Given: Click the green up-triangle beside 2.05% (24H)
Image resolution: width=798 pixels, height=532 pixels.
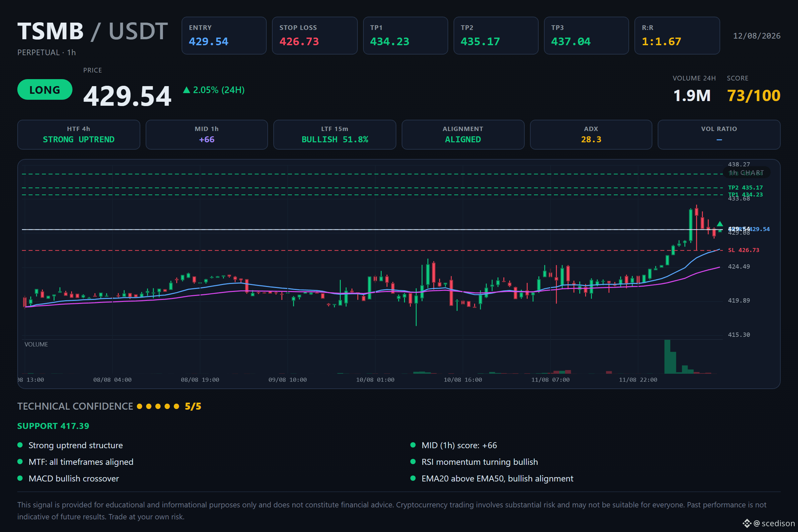Looking at the screenshot, I should (x=186, y=90).
